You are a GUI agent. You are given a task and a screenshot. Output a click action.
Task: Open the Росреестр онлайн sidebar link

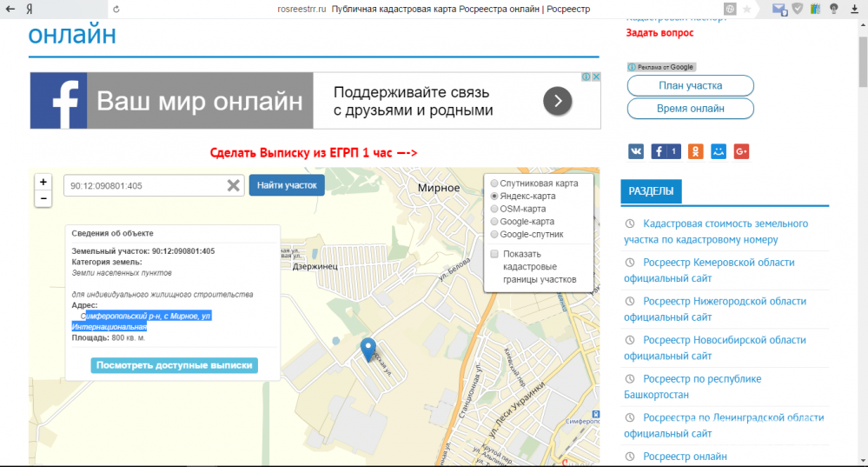pos(685,457)
